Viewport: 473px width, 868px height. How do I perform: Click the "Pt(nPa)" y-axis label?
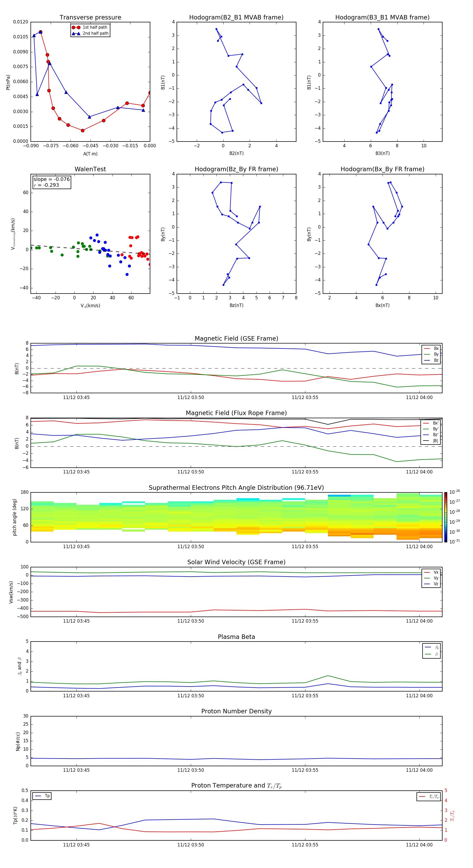point(8,82)
